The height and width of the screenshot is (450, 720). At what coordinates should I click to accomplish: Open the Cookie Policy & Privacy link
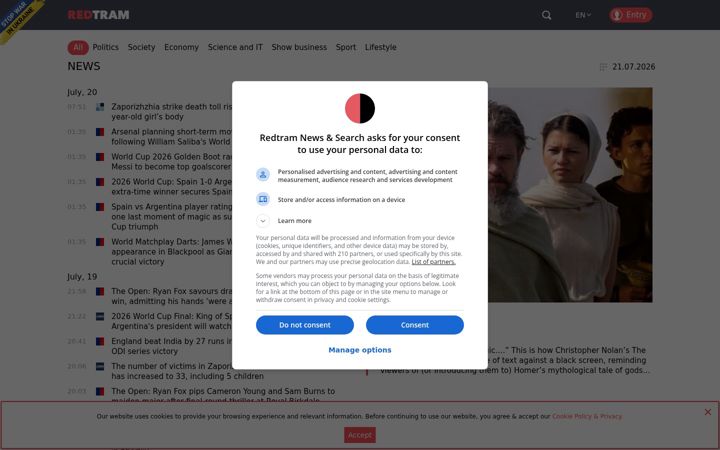pyautogui.click(x=587, y=416)
